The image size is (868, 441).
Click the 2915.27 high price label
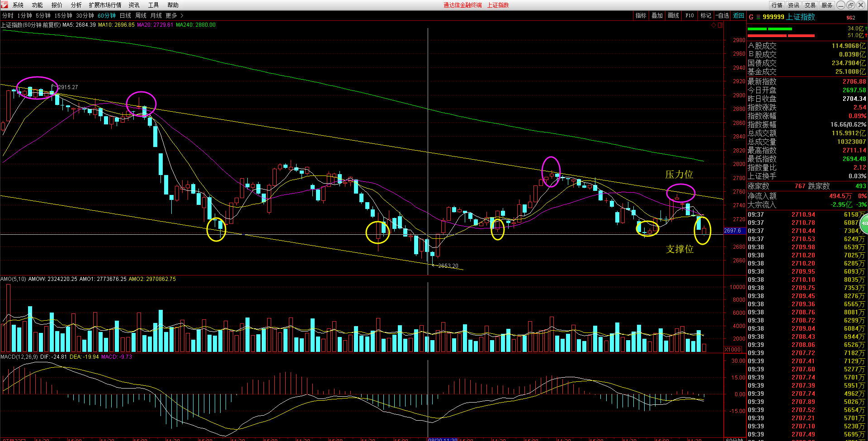[68, 87]
